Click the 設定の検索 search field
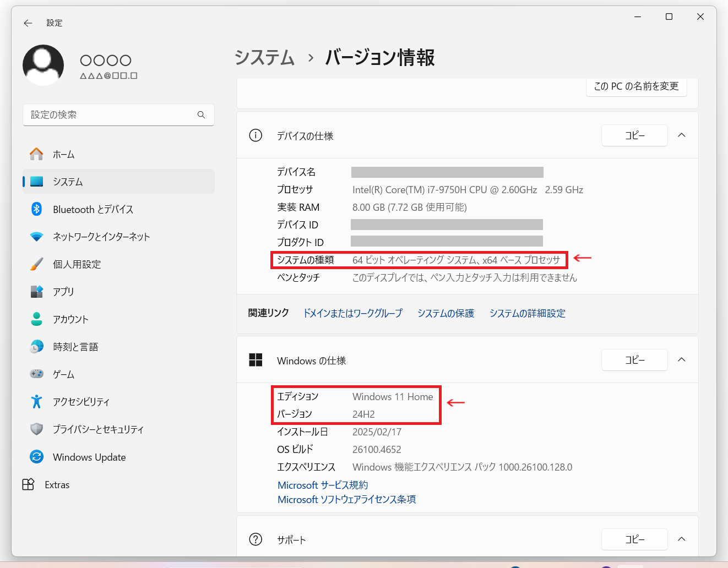 pyautogui.click(x=118, y=114)
